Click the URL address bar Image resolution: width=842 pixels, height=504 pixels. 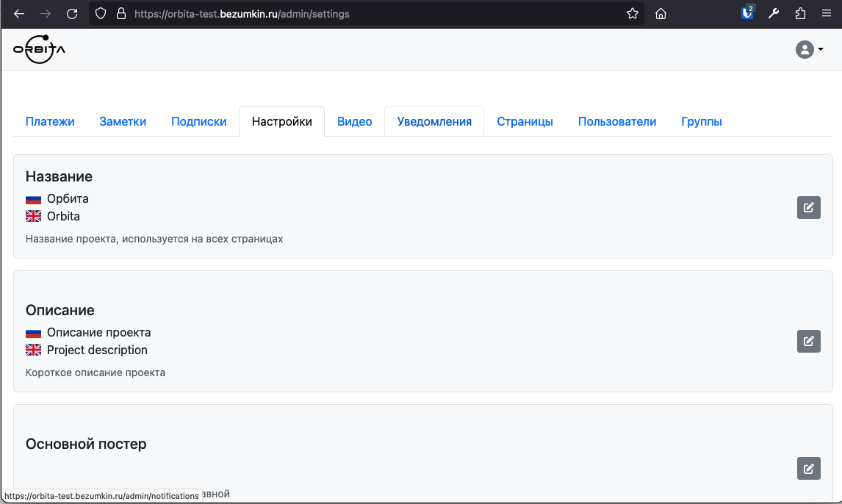(x=367, y=14)
